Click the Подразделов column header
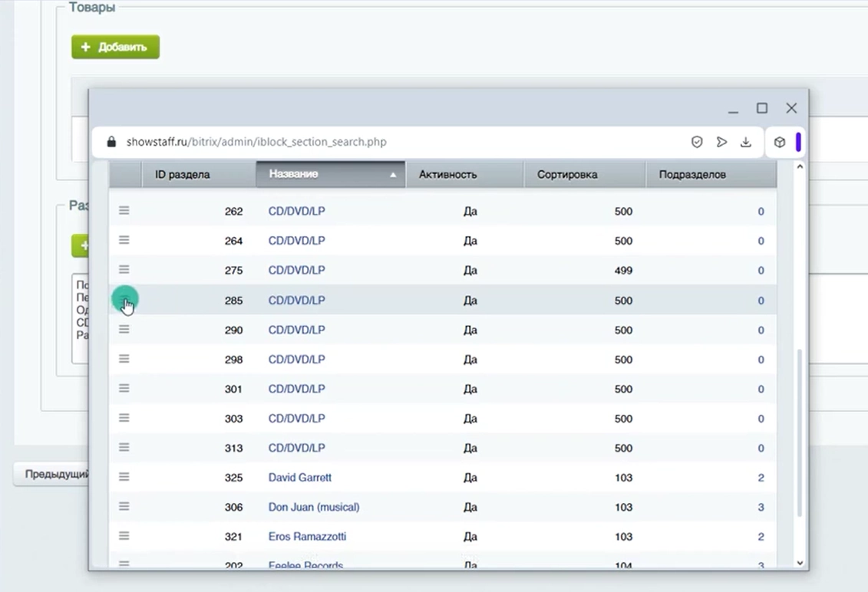Image resolution: width=868 pixels, height=592 pixels. (711, 174)
